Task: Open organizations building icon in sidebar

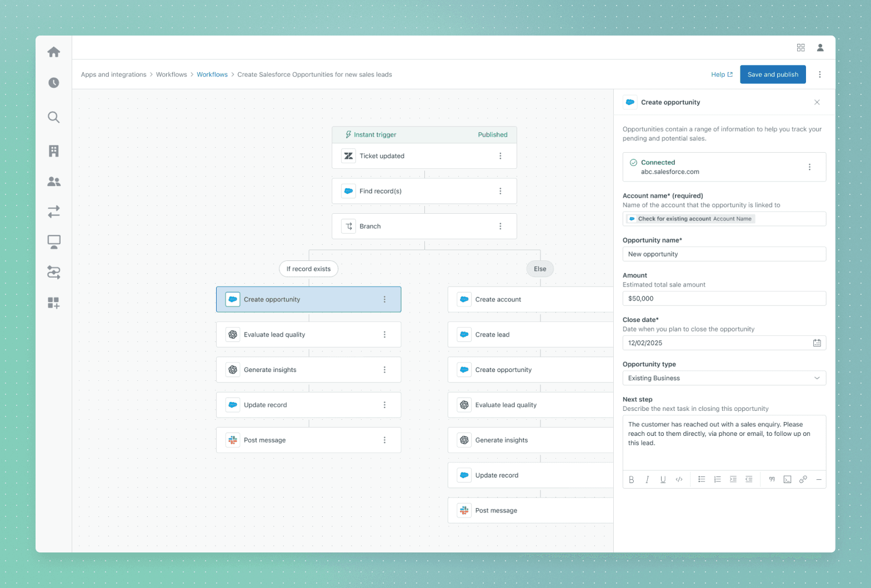Action: pyautogui.click(x=54, y=151)
